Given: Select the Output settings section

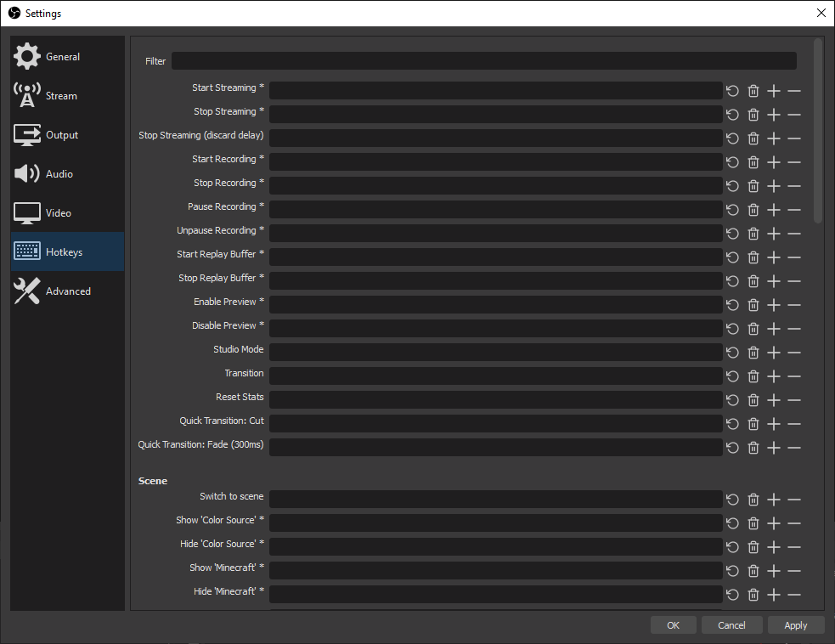Looking at the screenshot, I should (x=62, y=134).
